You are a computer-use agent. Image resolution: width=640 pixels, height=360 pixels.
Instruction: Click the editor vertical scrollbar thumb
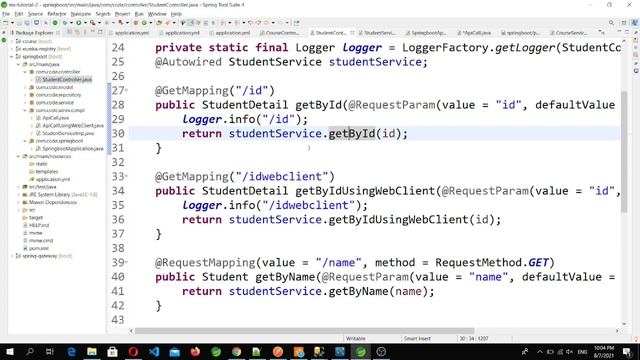(x=624, y=151)
